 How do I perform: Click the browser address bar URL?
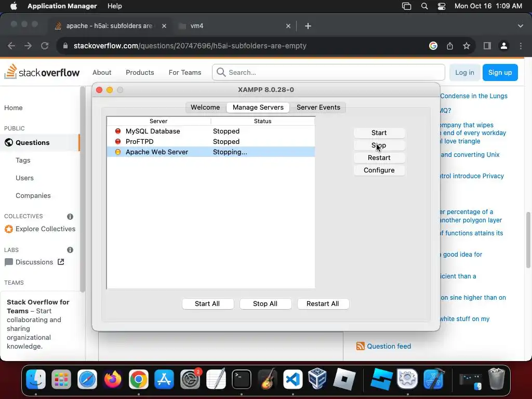click(190, 46)
